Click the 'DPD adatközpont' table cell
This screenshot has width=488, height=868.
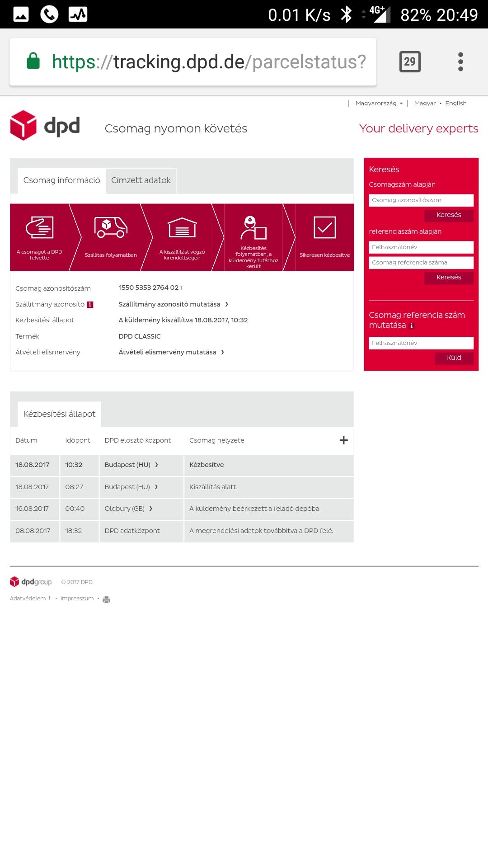click(x=141, y=531)
